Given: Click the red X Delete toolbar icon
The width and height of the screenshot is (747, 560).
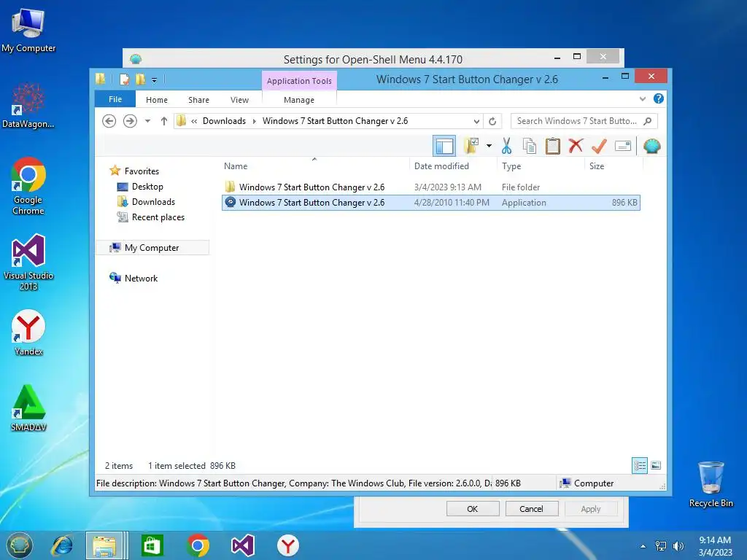Looking at the screenshot, I should tap(576, 146).
